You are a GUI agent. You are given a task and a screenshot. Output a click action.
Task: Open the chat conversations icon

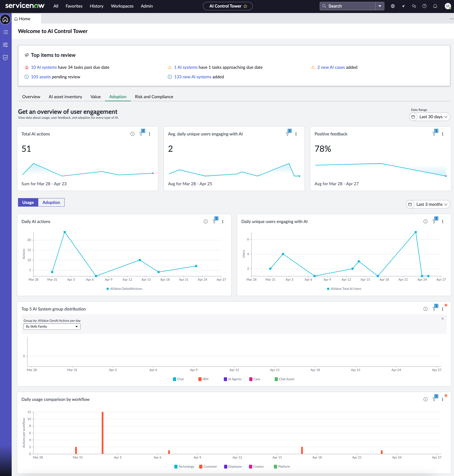click(414, 6)
